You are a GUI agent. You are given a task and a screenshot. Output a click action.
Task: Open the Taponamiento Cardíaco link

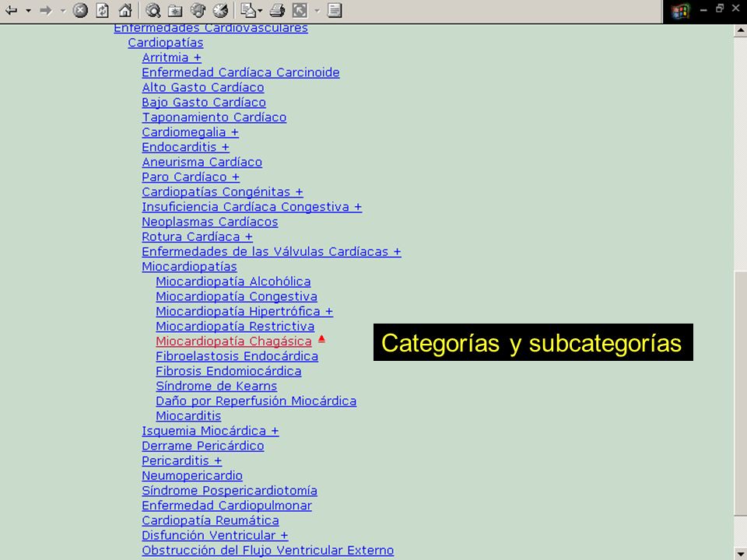coord(214,117)
